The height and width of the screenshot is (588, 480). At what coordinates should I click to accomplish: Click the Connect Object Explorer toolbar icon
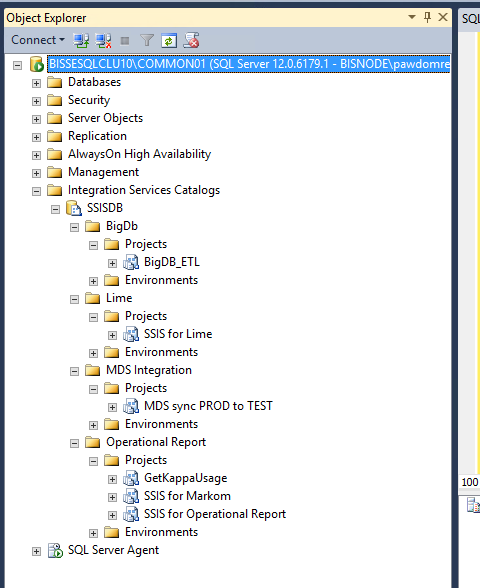pos(81,40)
